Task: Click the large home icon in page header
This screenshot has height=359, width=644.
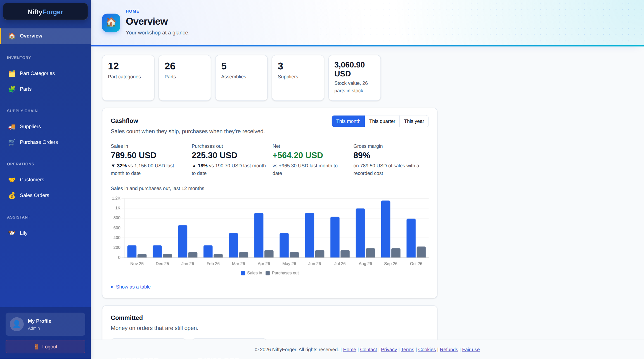Action: [x=111, y=23]
